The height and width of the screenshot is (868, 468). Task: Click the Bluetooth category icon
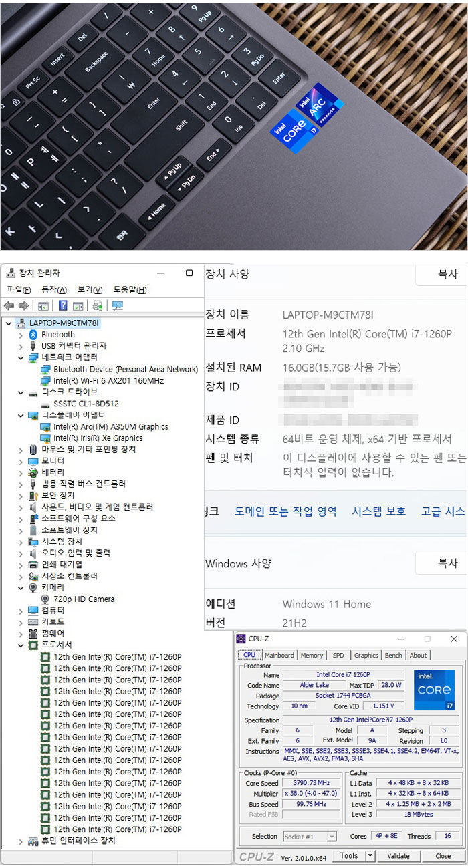coord(33,334)
